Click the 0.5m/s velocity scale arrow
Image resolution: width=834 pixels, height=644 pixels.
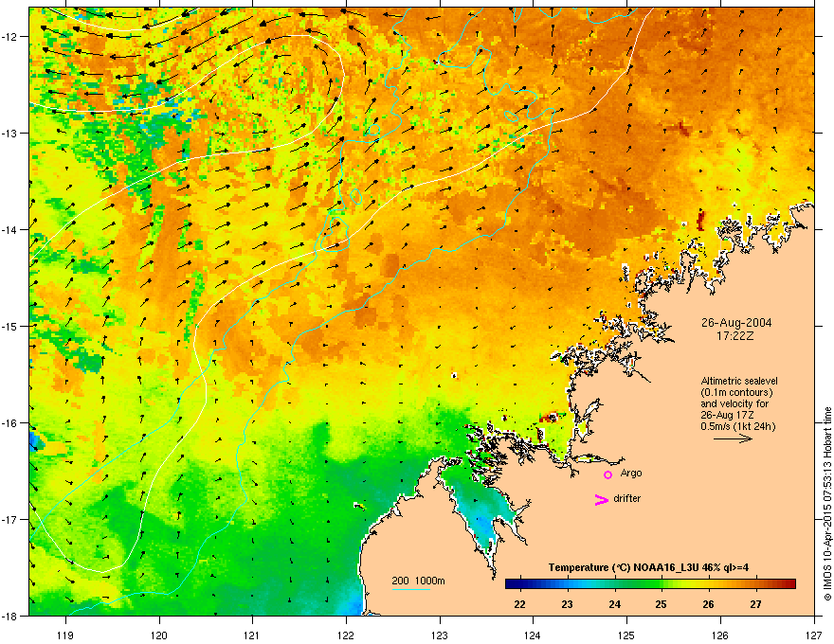733,438
